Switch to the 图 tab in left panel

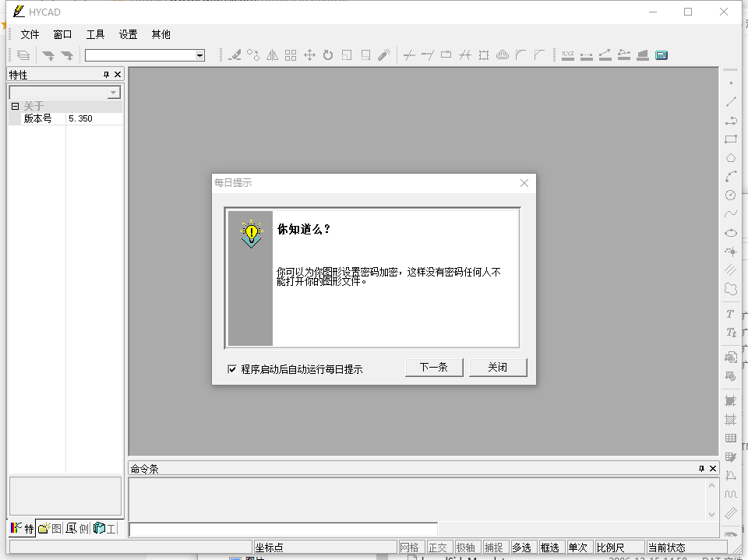(50, 528)
